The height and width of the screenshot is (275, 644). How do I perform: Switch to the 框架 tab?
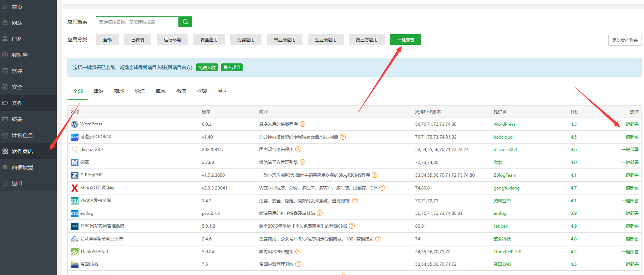click(x=202, y=91)
